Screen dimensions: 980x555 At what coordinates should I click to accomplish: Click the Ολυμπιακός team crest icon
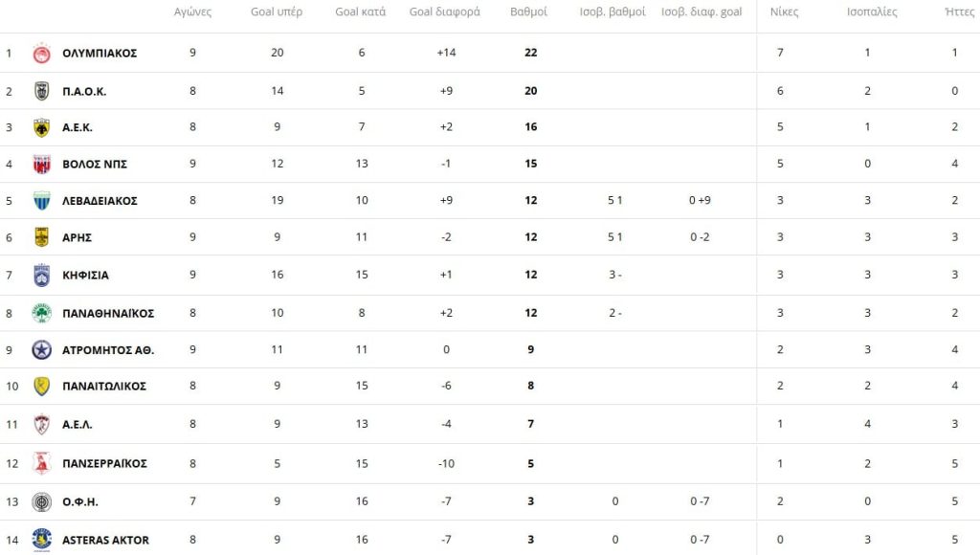point(41,54)
